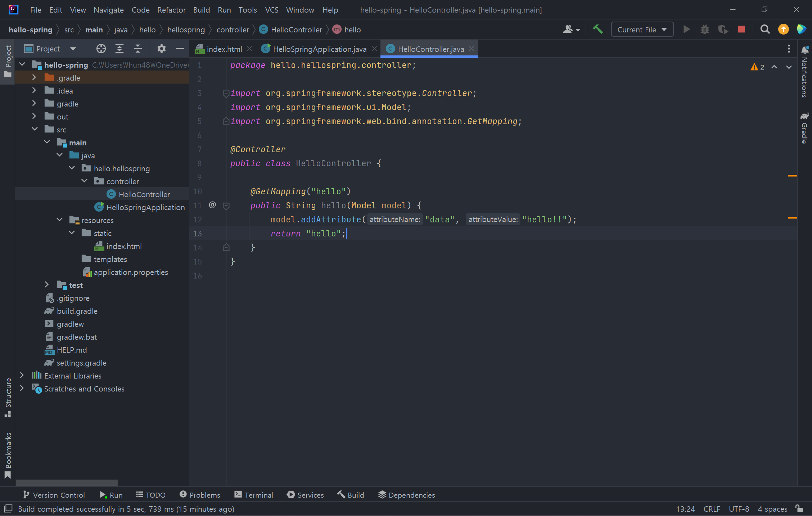The height and width of the screenshot is (516, 812).
Task: Toggle read-only lock icon in status bar
Action: coord(799,508)
